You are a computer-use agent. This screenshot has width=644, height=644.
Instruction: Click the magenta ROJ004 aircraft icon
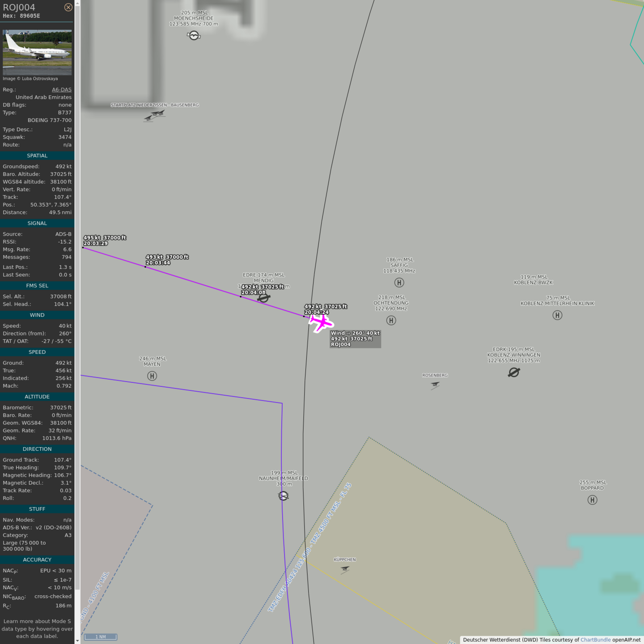[x=321, y=322]
